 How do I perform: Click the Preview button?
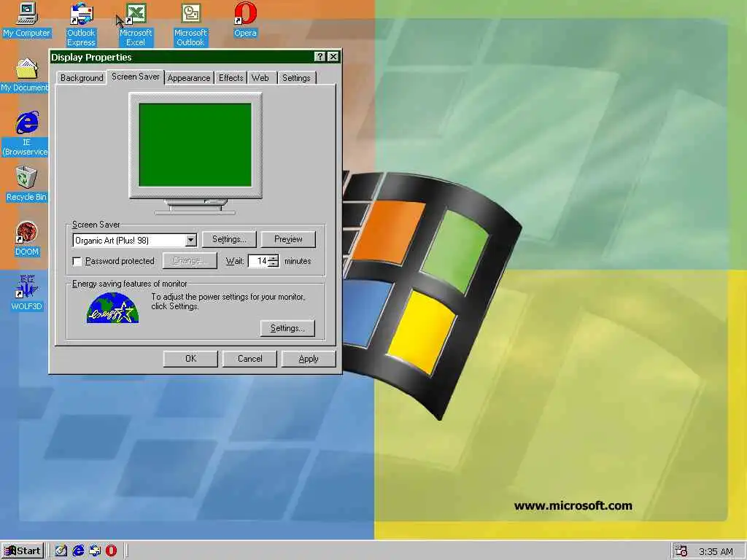click(x=288, y=239)
